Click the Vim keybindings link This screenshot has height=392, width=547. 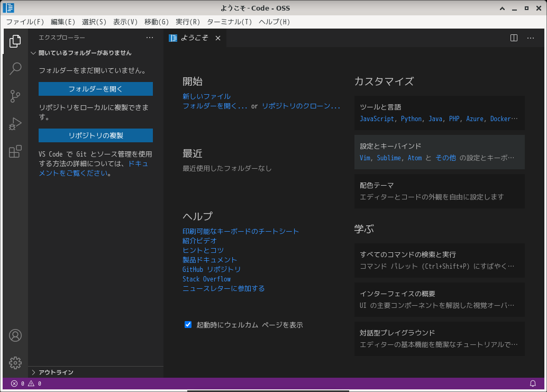365,158
